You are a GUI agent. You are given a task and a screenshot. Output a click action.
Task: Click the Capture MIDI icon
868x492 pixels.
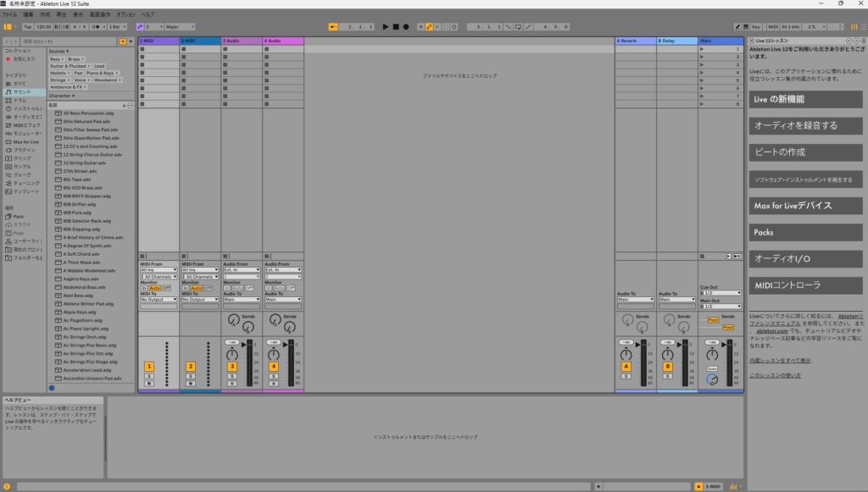click(x=445, y=26)
